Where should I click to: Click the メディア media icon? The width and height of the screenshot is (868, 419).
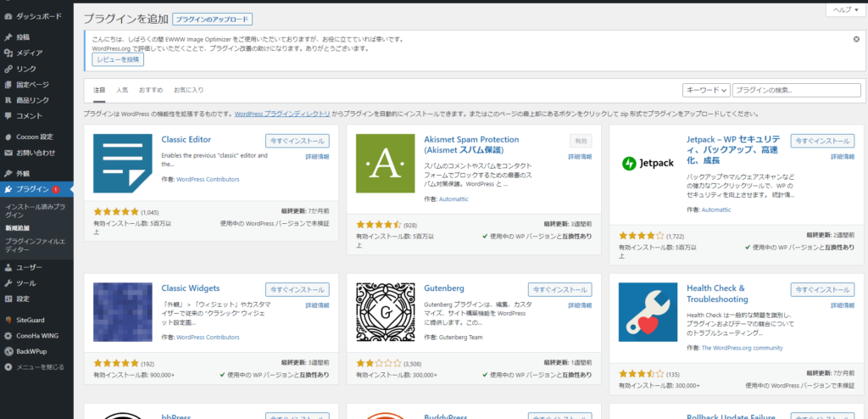click(8, 53)
